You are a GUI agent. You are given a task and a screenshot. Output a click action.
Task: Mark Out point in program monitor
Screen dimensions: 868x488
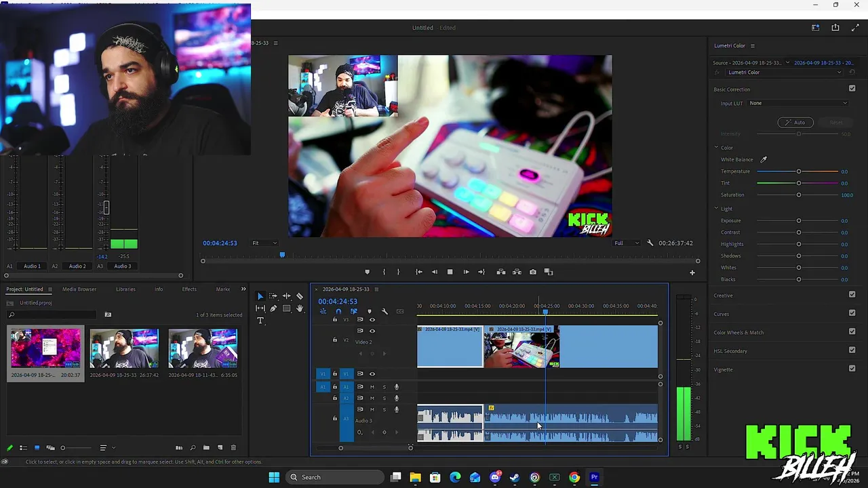pyautogui.click(x=398, y=272)
